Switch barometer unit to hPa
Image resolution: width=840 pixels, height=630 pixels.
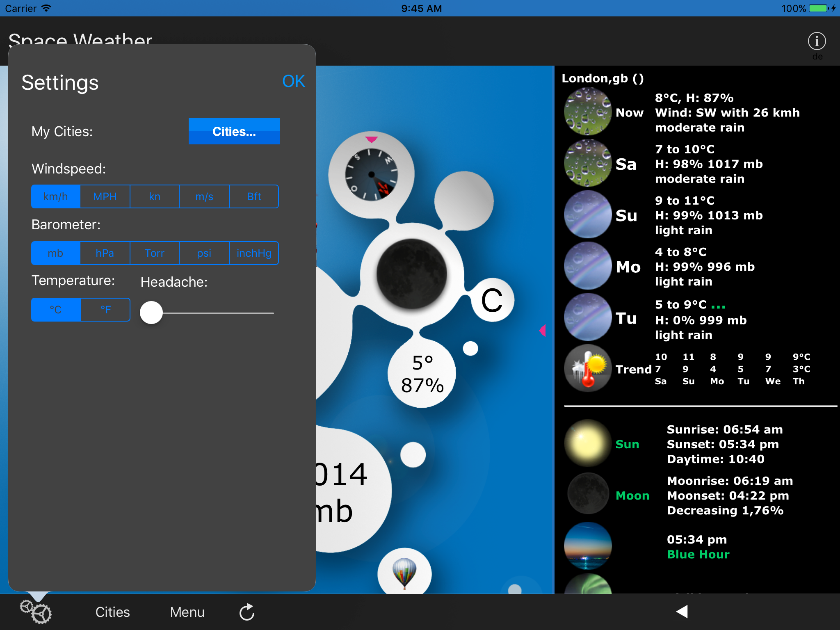coord(105,253)
